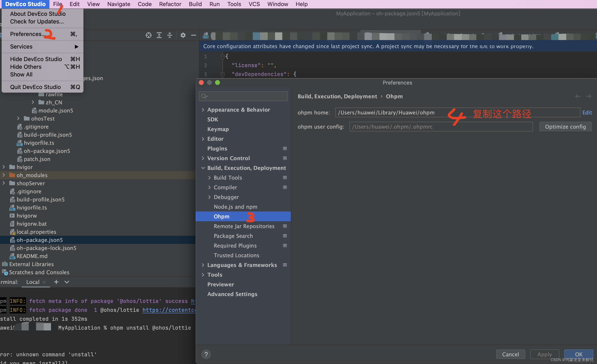
Task: Click the Expand All icon in project panel
Action: click(159, 35)
